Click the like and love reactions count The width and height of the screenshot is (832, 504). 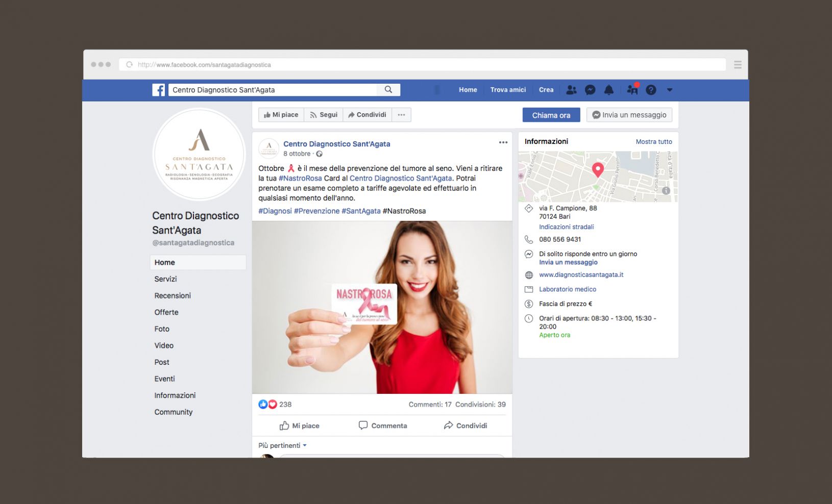pyautogui.click(x=275, y=405)
